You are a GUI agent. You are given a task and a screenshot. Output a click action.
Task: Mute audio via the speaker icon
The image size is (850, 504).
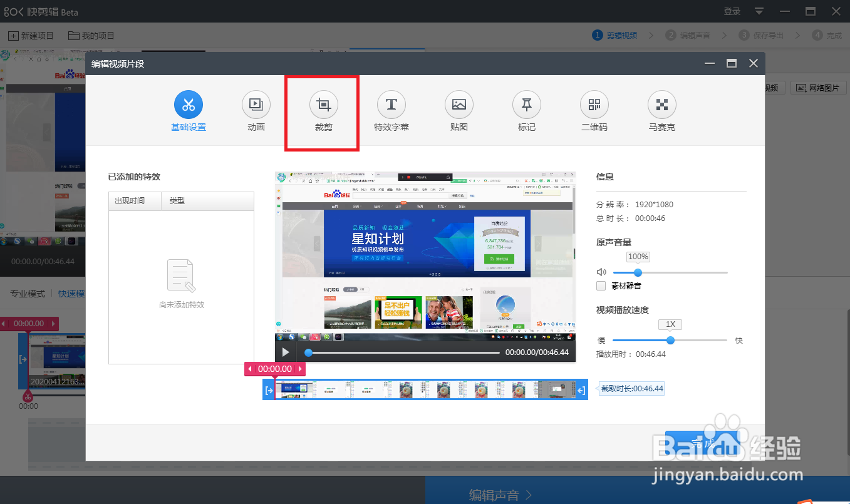pos(601,272)
